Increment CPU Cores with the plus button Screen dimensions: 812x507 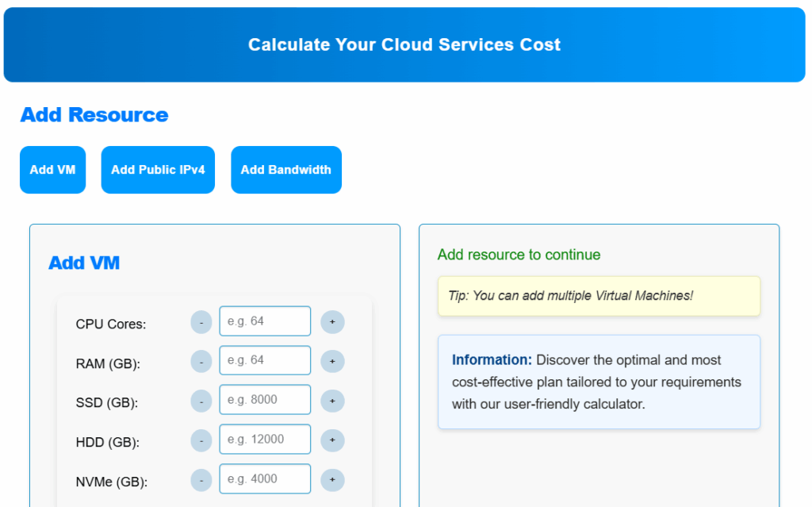[x=332, y=321]
